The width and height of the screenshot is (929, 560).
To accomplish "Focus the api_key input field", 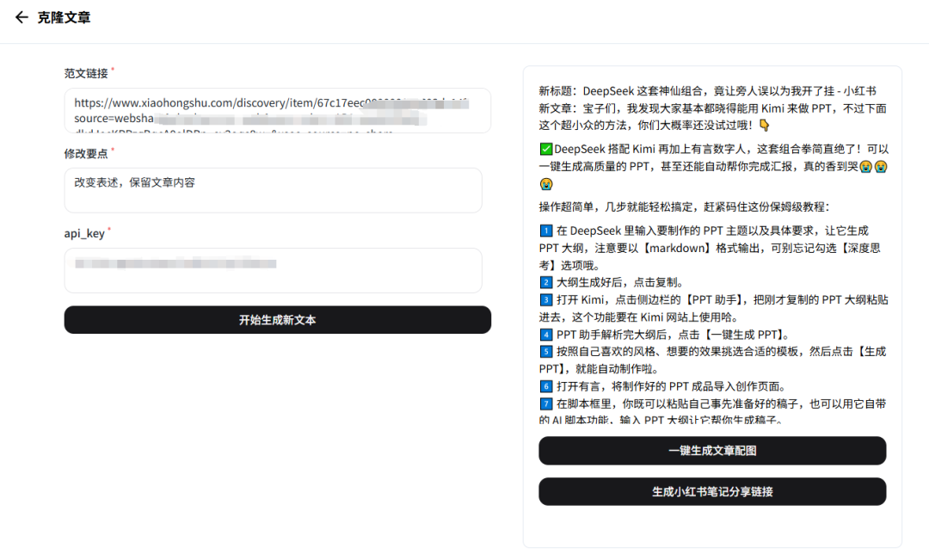I will tap(274, 270).
